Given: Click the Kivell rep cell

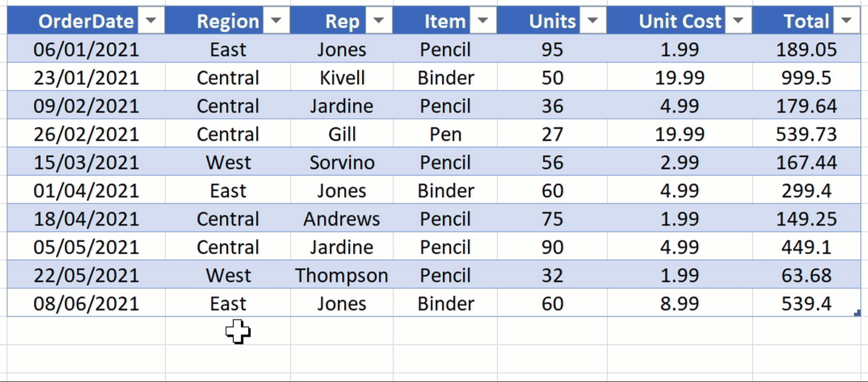Looking at the screenshot, I should (x=342, y=78).
